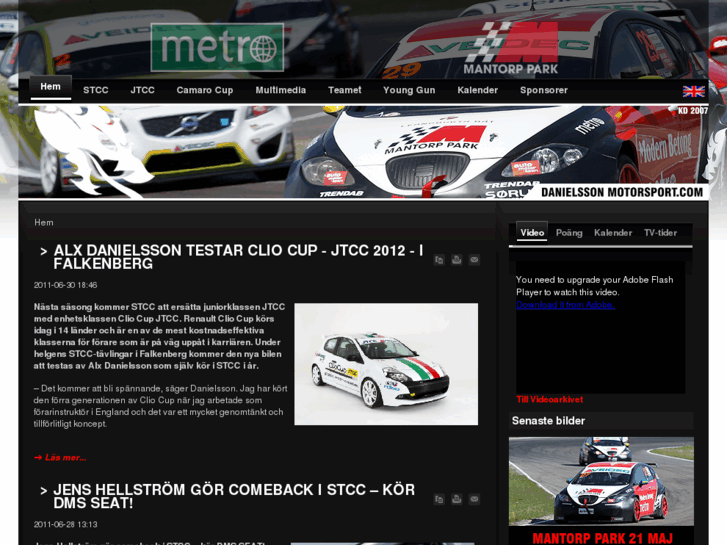This screenshot has width=727, height=545.
Task: Open the Hem menu item
Action: click(x=50, y=87)
